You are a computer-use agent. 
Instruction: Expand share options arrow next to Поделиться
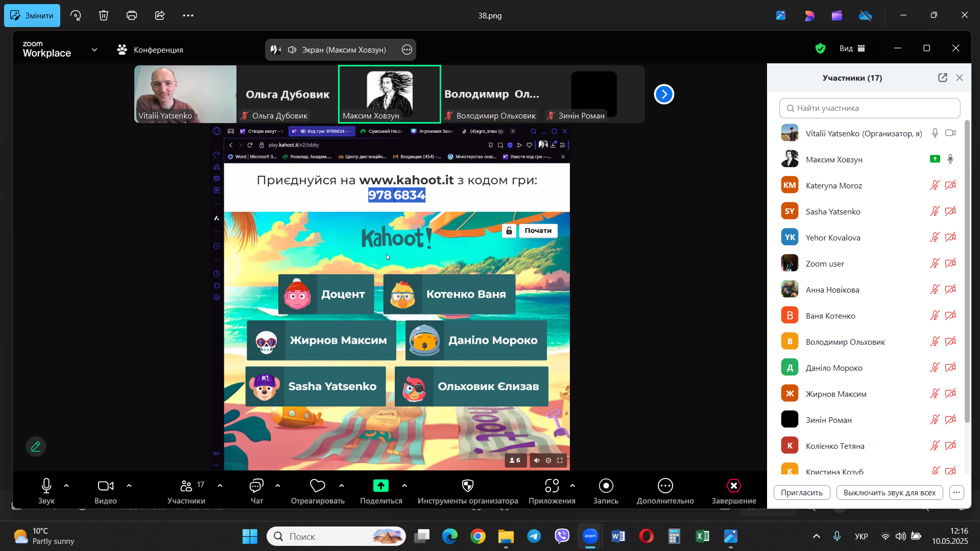coord(404,486)
